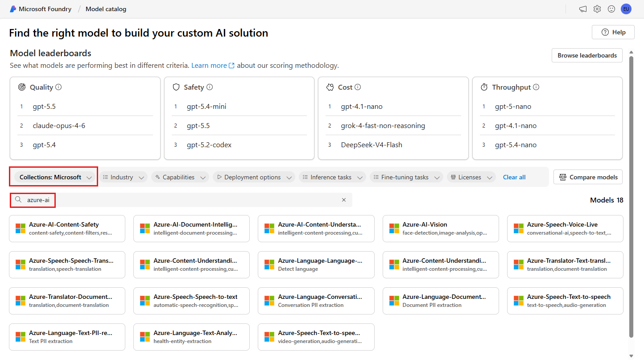Expand the Industry filter dropdown
The height and width of the screenshot is (364, 644).
click(123, 177)
